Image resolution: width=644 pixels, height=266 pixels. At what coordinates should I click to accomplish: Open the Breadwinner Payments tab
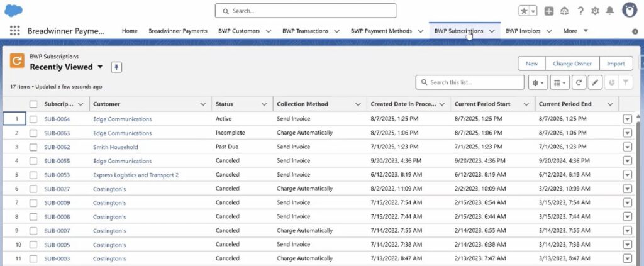coord(178,31)
